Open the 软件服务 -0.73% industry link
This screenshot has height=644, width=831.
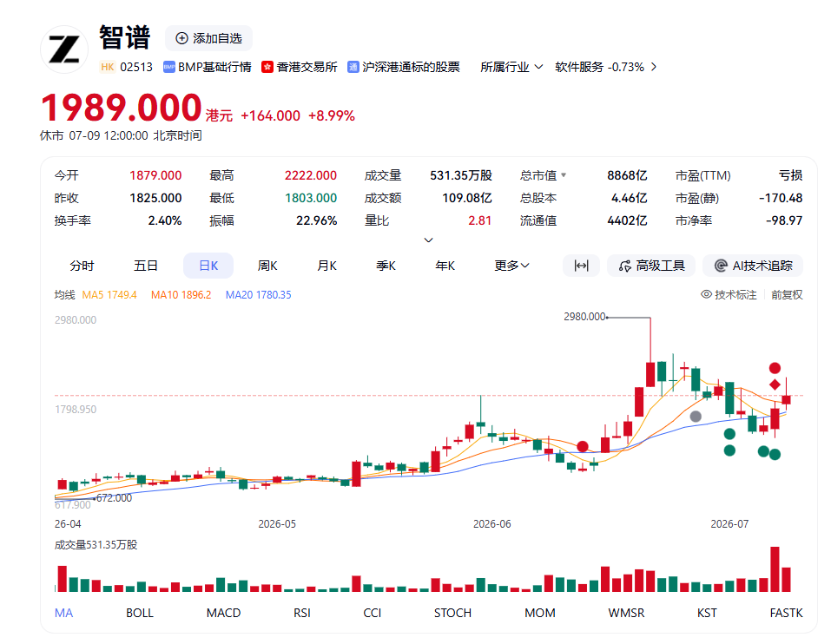point(606,67)
